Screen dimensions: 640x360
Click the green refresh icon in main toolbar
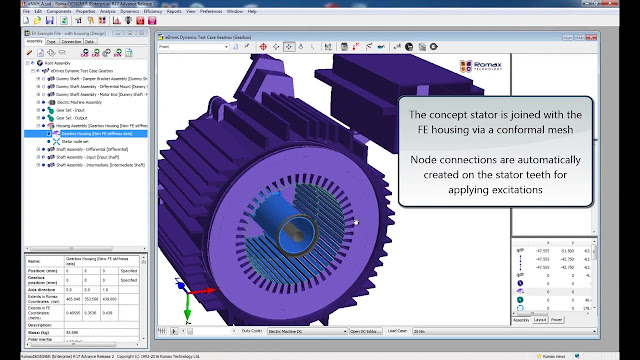[64, 20]
